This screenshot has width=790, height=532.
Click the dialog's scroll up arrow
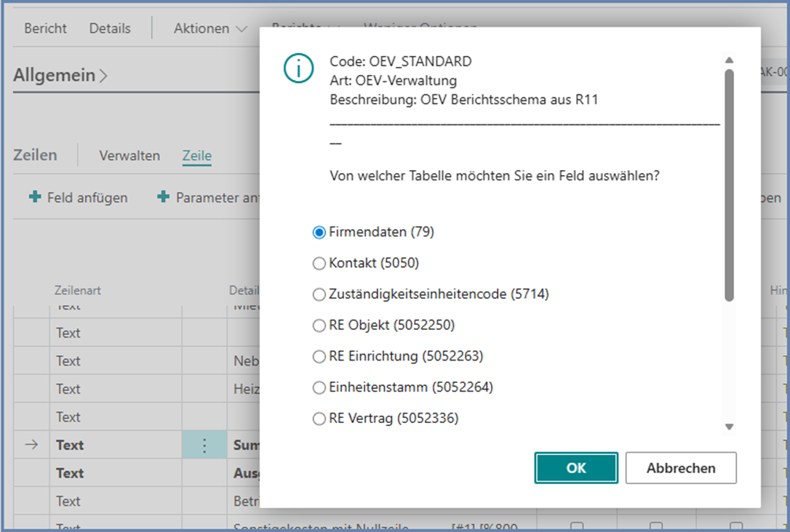(x=729, y=60)
